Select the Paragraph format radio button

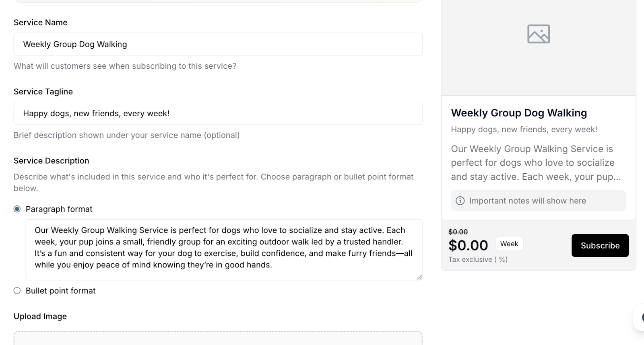[17, 209]
